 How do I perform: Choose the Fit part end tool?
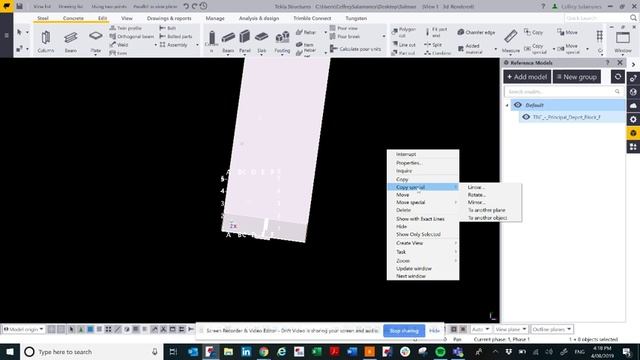click(436, 32)
